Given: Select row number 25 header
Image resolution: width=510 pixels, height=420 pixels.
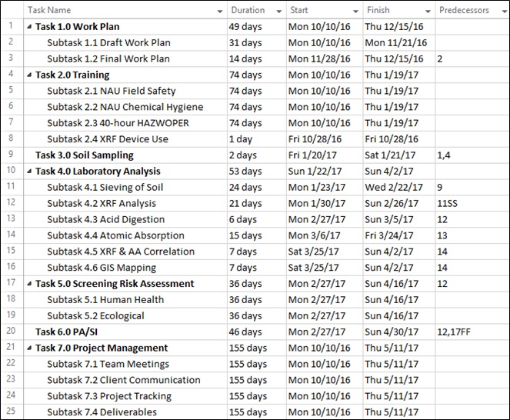Looking at the screenshot, I should [12, 412].
